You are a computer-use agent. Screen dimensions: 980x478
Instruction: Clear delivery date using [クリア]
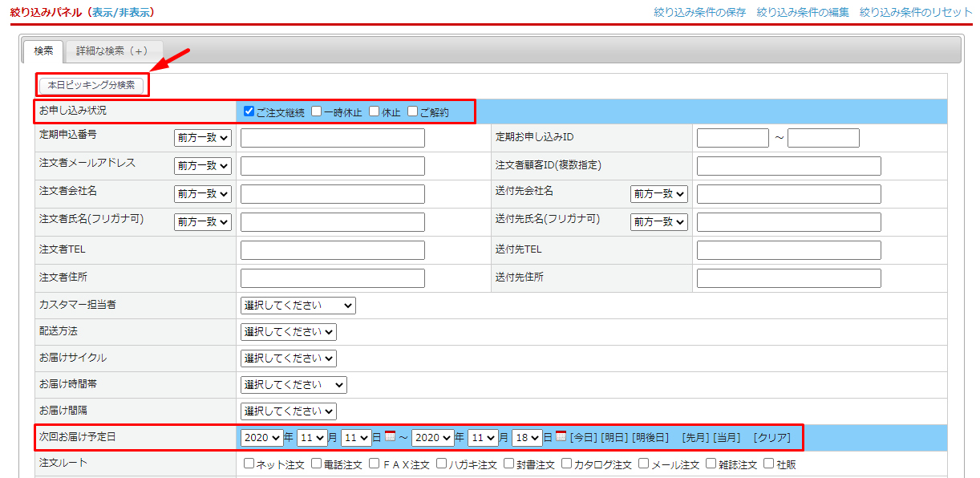coord(771,438)
